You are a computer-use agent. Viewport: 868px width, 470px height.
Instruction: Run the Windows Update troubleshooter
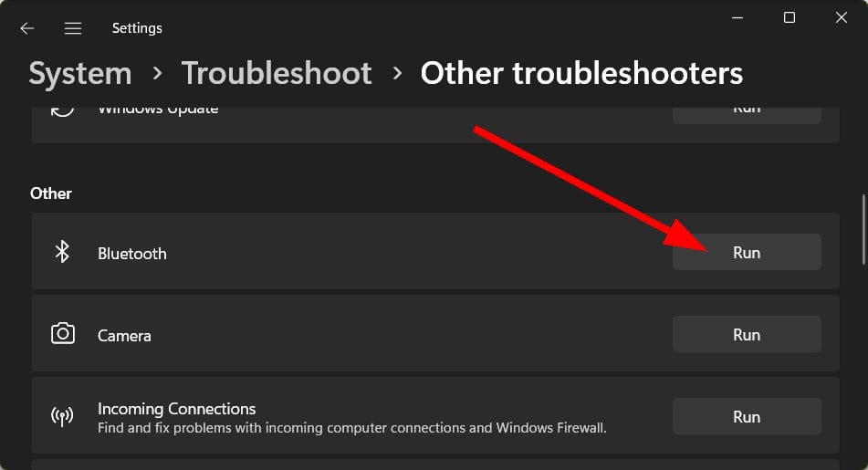coord(747,115)
